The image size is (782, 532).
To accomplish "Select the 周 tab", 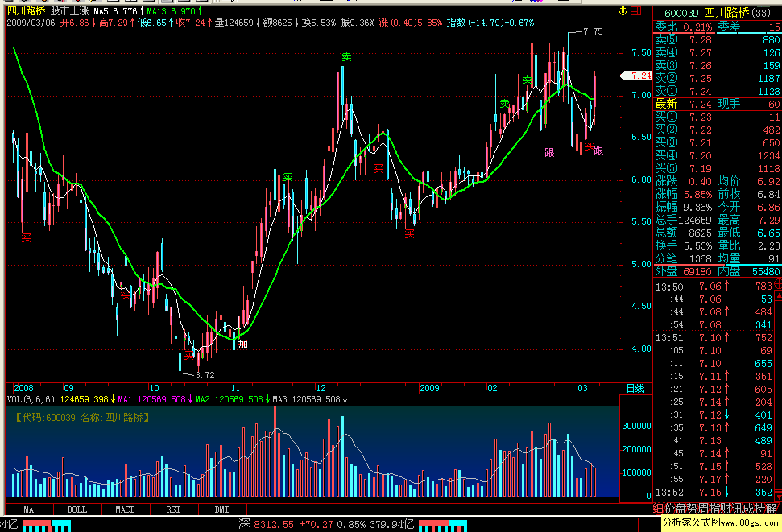I will (x=704, y=509).
